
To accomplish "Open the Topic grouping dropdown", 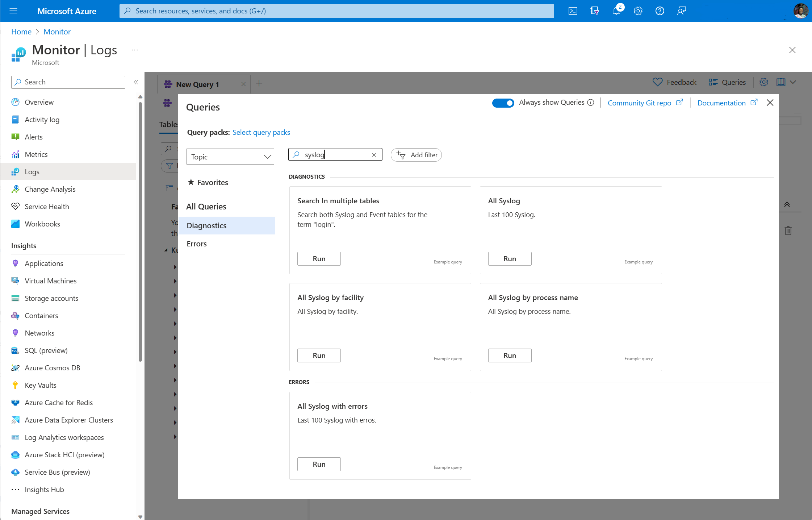I will (x=230, y=157).
